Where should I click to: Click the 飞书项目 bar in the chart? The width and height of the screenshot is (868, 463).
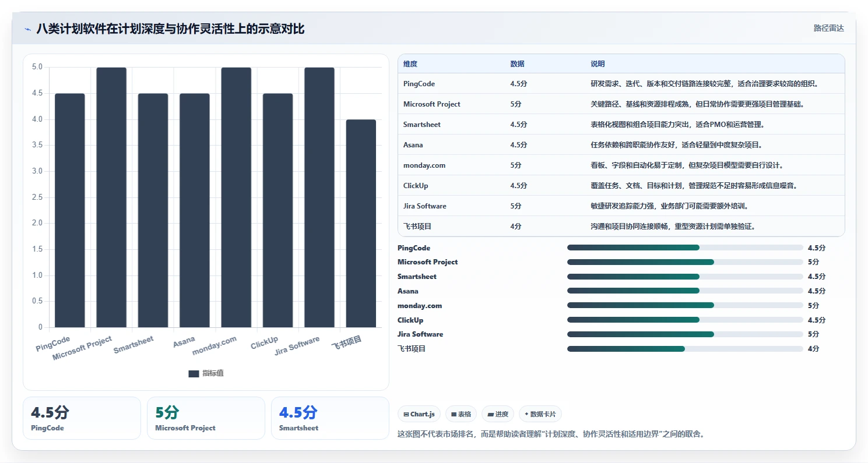(361, 223)
